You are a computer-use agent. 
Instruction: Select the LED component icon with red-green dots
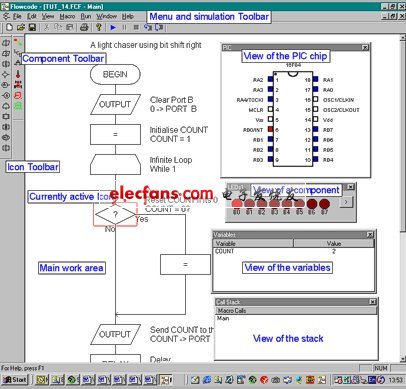pos(18,42)
